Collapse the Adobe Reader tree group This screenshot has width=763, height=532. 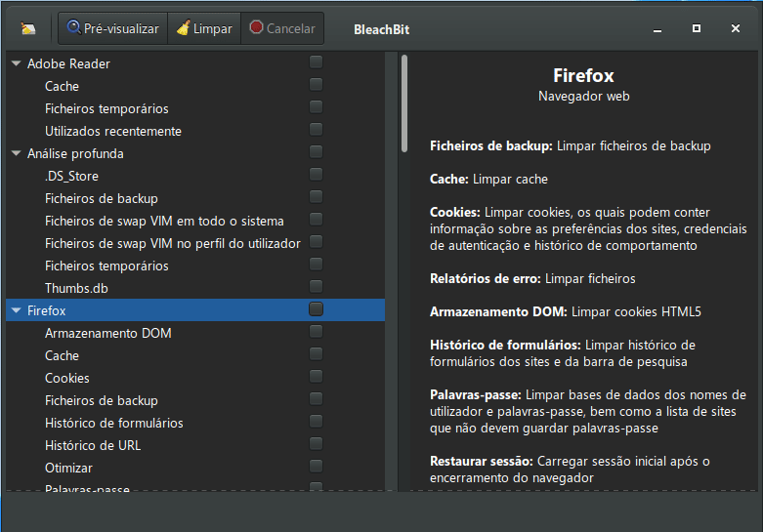click(x=16, y=63)
